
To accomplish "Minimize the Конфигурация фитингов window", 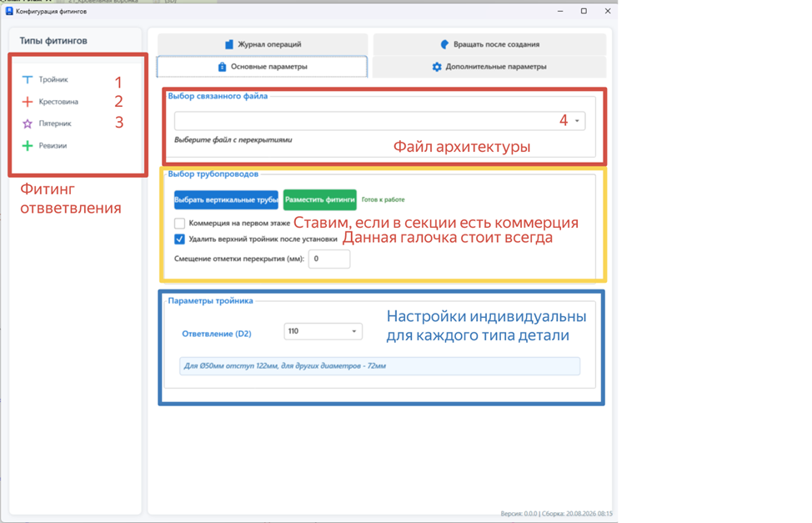I will 559,11.
